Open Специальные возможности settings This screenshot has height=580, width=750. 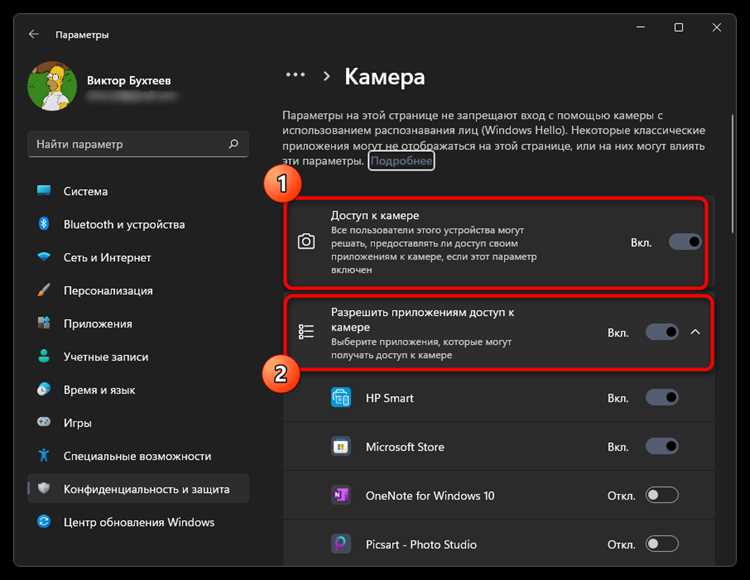click(x=138, y=456)
